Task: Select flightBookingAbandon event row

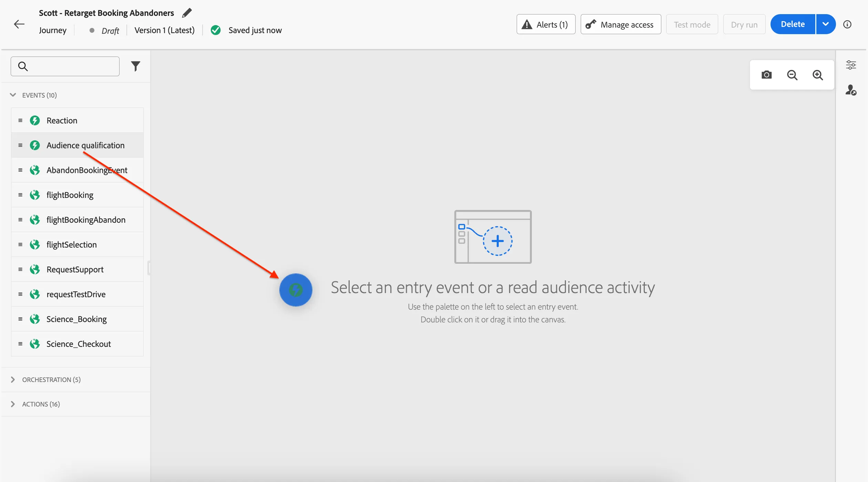Action: (x=77, y=220)
